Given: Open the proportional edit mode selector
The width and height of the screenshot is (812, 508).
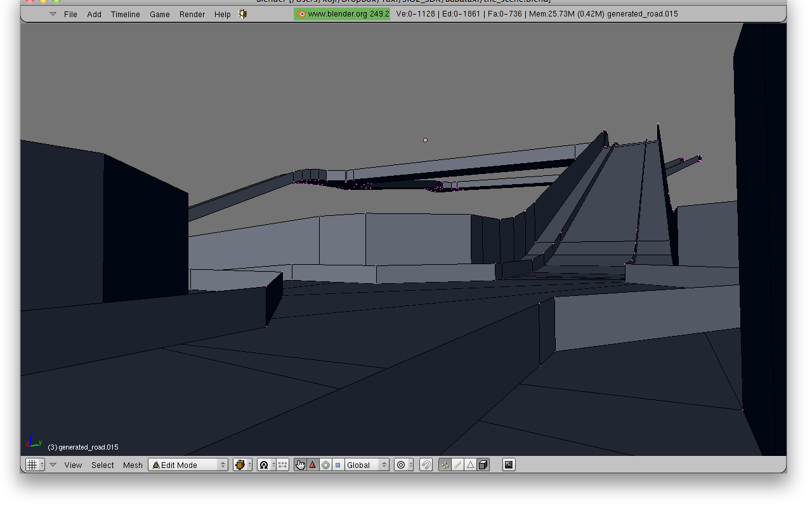Looking at the screenshot, I should (x=403, y=465).
